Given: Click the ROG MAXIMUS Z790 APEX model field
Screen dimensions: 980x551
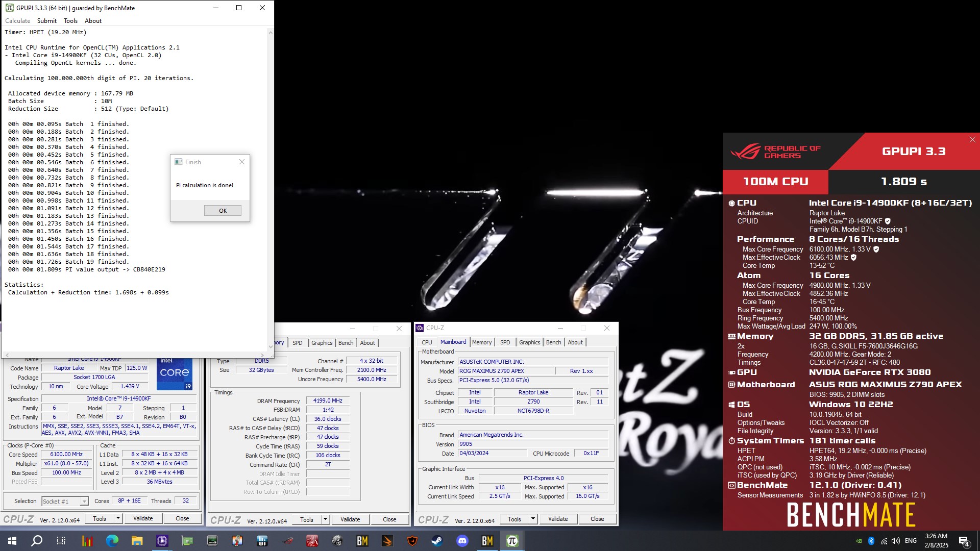Looking at the screenshot, I should pyautogui.click(x=505, y=371).
